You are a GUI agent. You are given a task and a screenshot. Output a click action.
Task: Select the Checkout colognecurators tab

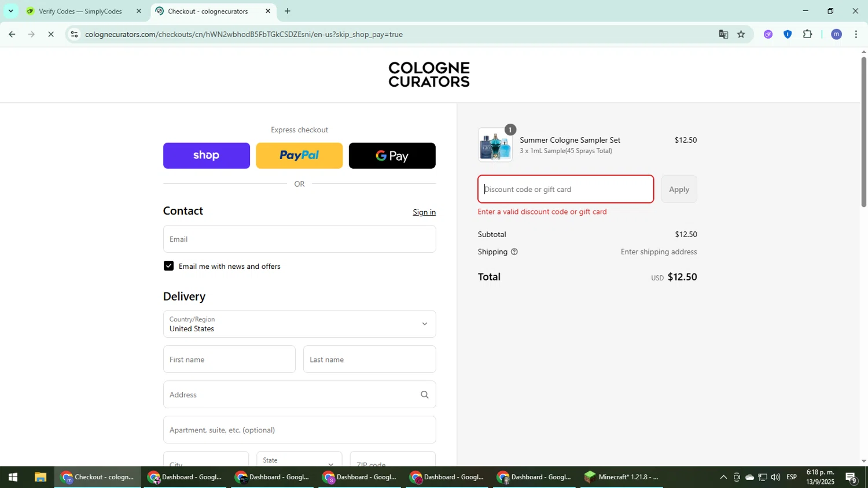click(x=208, y=11)
